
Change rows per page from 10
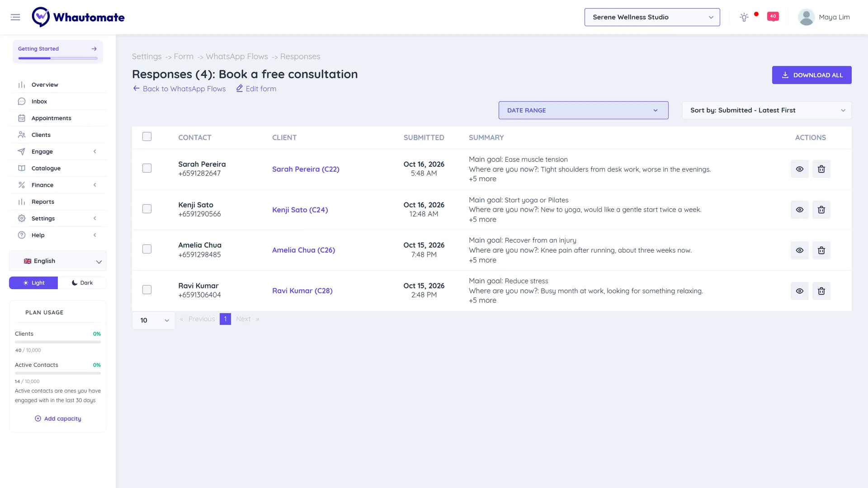154,320
